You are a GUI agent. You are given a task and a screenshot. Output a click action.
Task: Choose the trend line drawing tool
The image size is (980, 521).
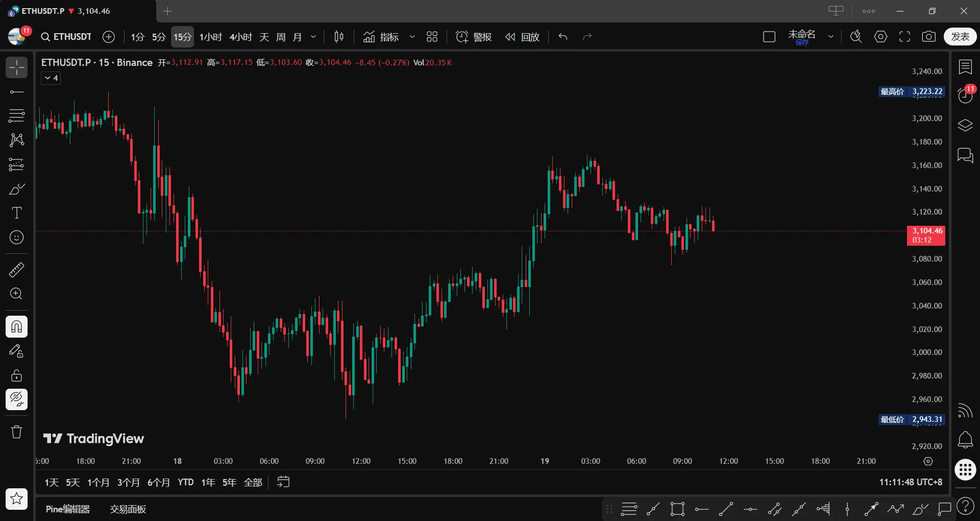coord(16,92)
